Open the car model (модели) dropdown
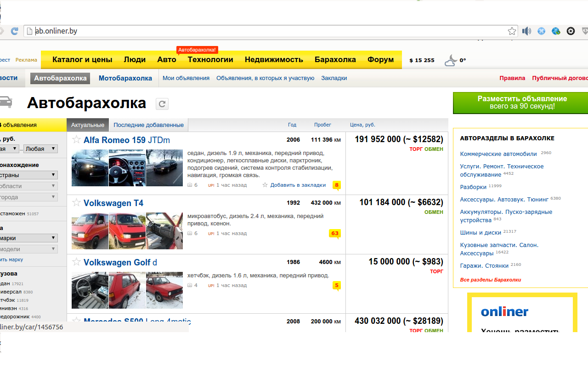 (28, 249)
